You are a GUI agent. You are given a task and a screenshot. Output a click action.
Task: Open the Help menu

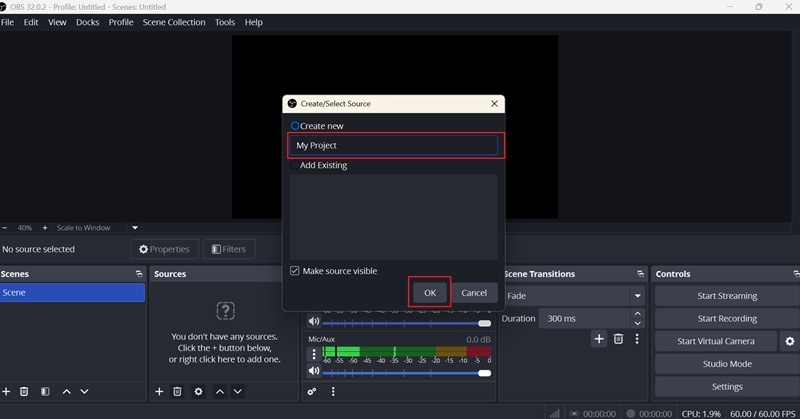pyautogui.click(x=254, y=22)
